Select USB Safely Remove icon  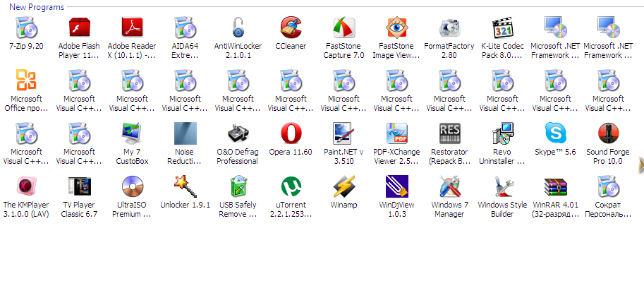[238, 186]
